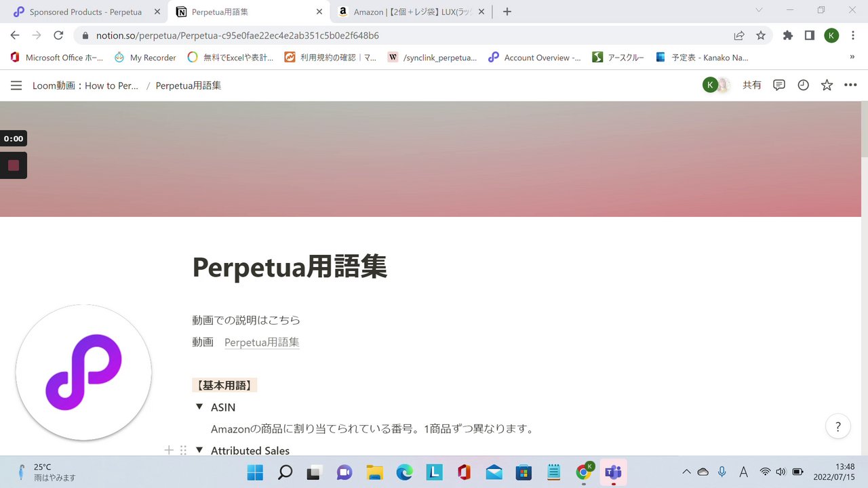This screenshot has height=488, width=868.
Task: Open Microsoft Edge from taskbar
Action: coord(405,472)
